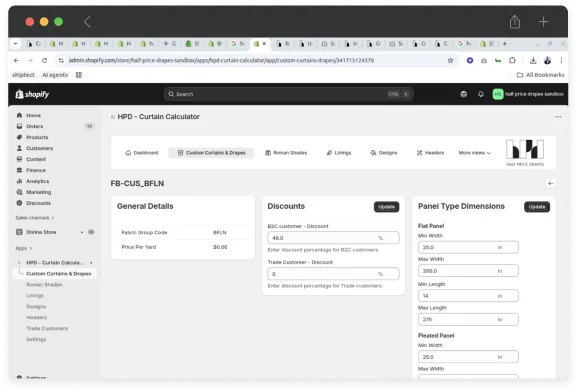Viewport: 579px width, 392px height.
Task: Click Update in the Discounts card
Action: coord(386,207)
